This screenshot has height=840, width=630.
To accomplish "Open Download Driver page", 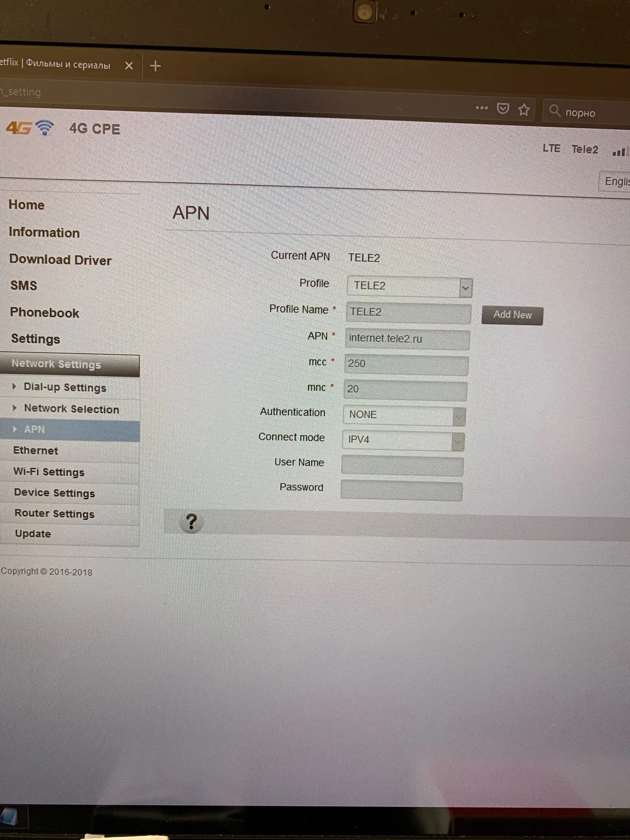I will tap(60, 260).
